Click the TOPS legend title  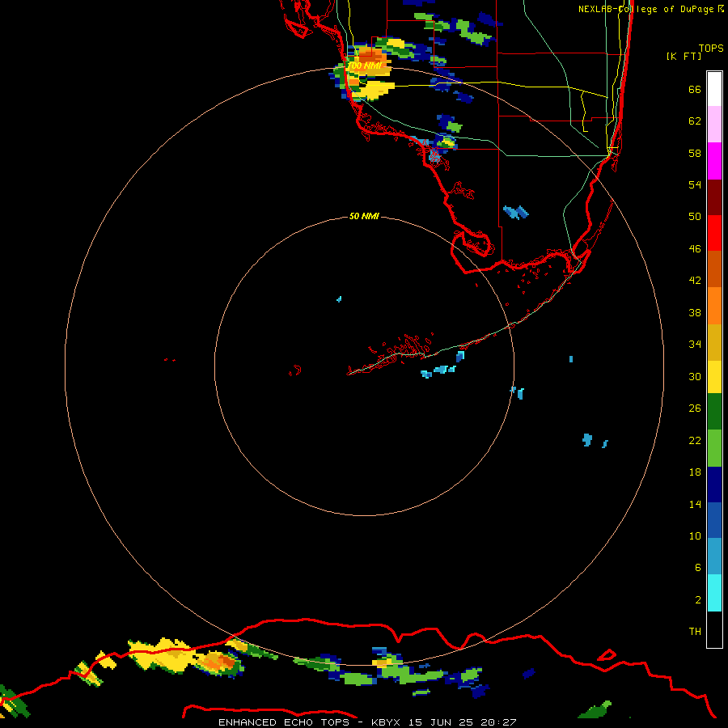point(711,49)
